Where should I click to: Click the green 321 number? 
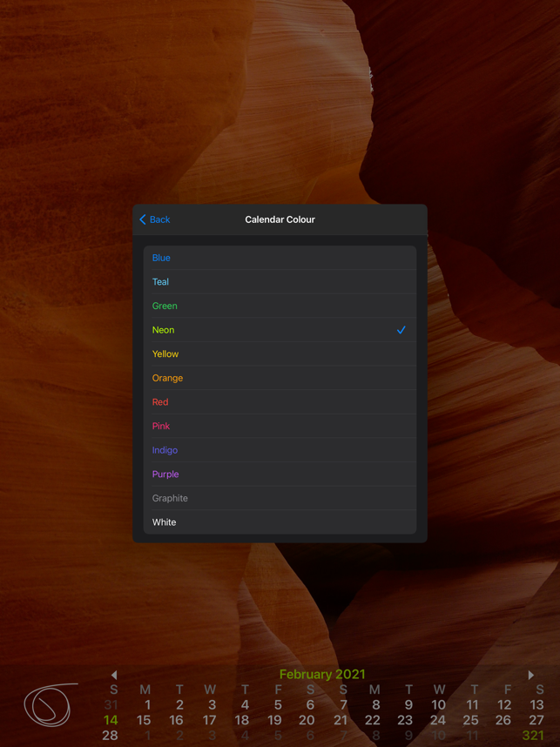coord(533,736)
